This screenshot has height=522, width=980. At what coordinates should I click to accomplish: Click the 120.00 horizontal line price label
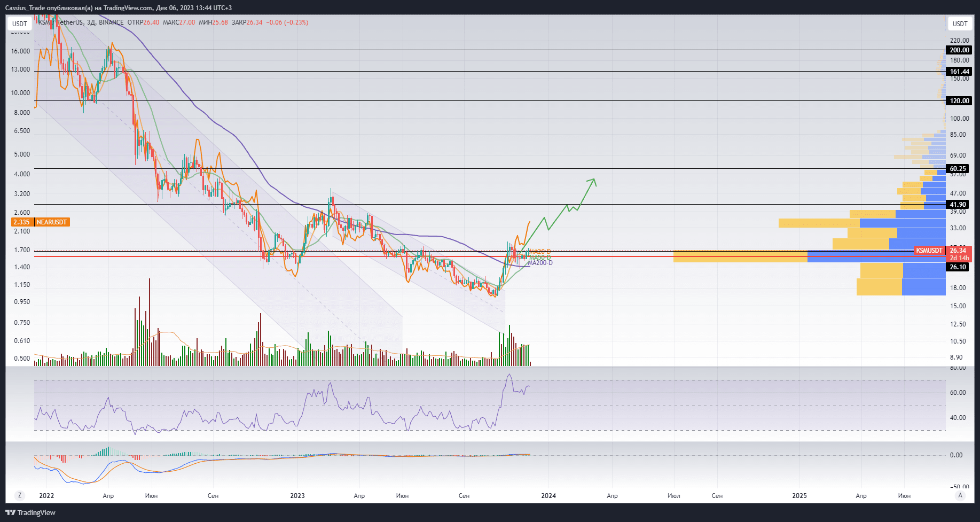tap(959, 101)
